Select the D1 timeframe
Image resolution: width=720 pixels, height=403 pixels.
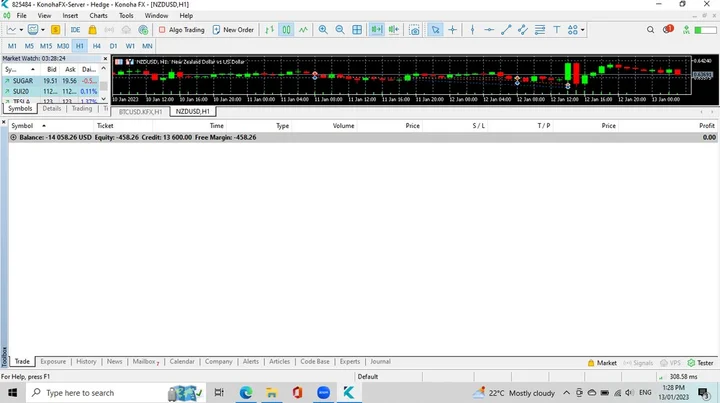113,46
